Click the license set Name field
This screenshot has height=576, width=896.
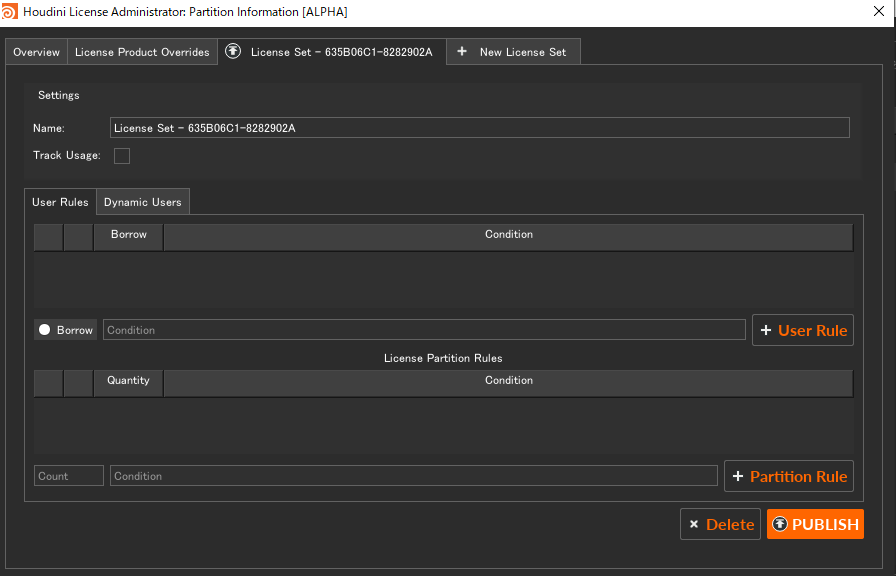tap(479, 128)
